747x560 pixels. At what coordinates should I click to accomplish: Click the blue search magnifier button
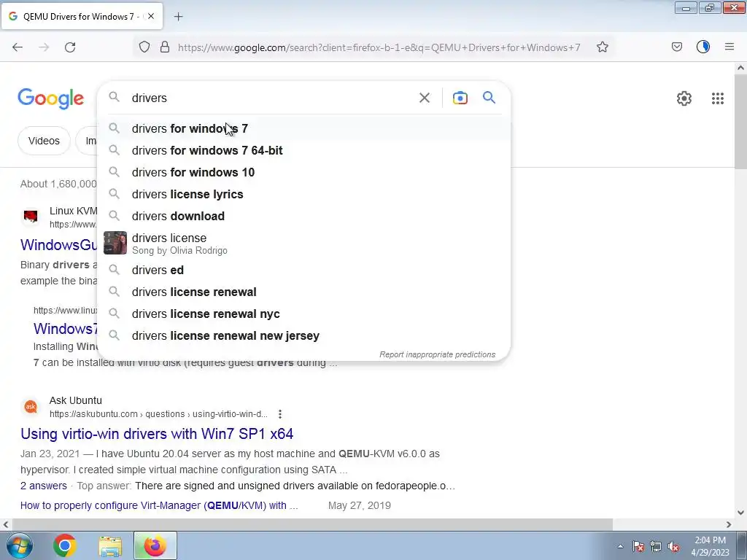489,98
